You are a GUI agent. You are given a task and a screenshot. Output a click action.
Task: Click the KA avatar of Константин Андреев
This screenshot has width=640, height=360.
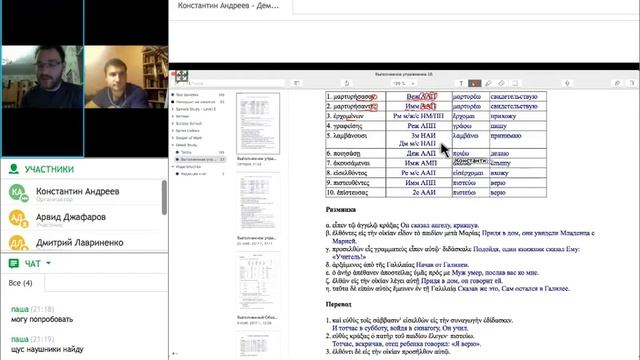point(18,193)
